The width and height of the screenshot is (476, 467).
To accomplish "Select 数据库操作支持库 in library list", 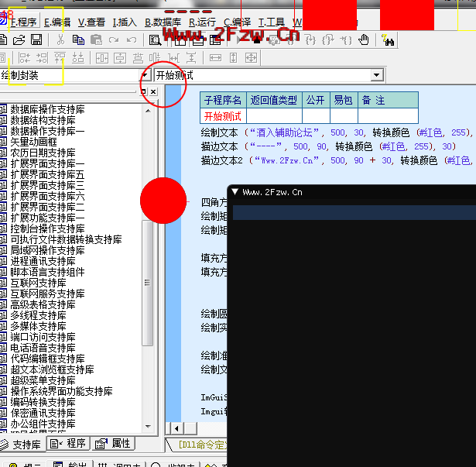I will pyautogui.click(x=47, y=109).
